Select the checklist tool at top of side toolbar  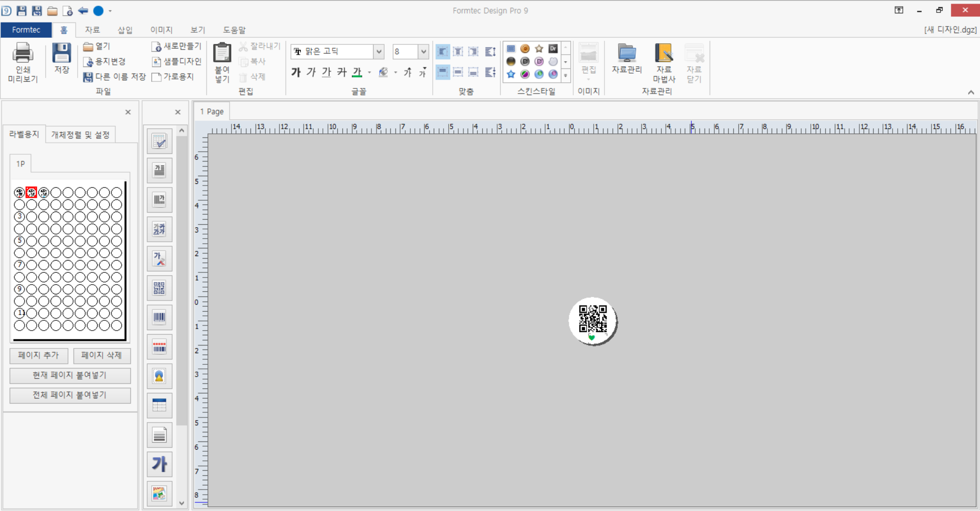coord(159,141)
